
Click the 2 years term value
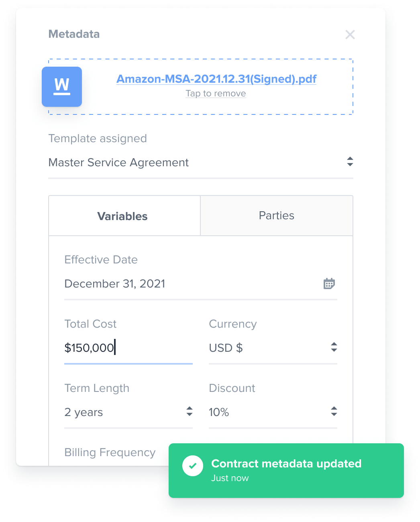pyautogui.click(x=84, y=412)
